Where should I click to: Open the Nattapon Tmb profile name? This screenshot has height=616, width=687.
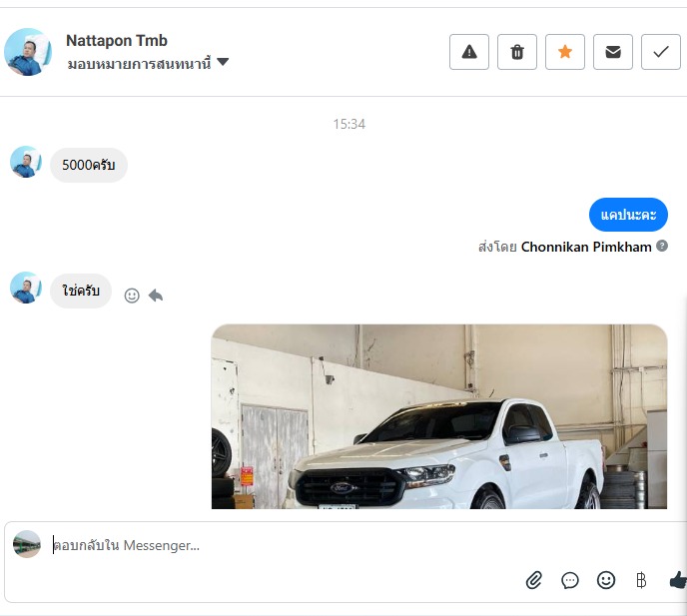(116, 40)
